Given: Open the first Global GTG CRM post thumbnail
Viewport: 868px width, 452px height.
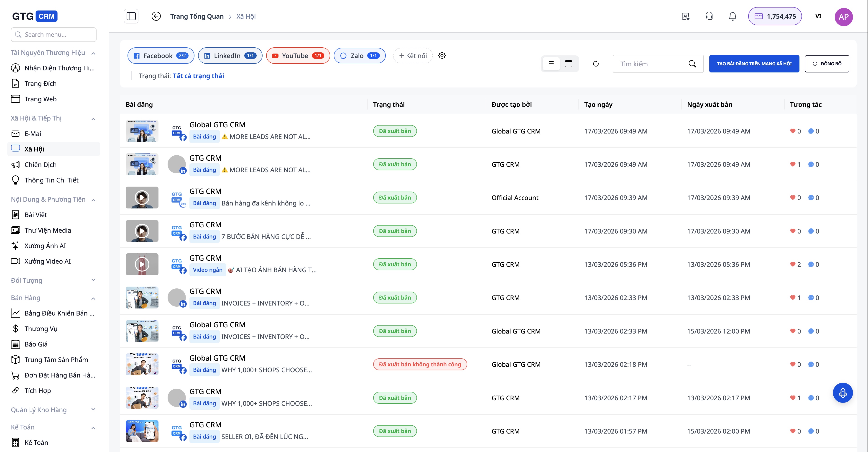Looking at the screenshot, I should (x=142, y=131).
